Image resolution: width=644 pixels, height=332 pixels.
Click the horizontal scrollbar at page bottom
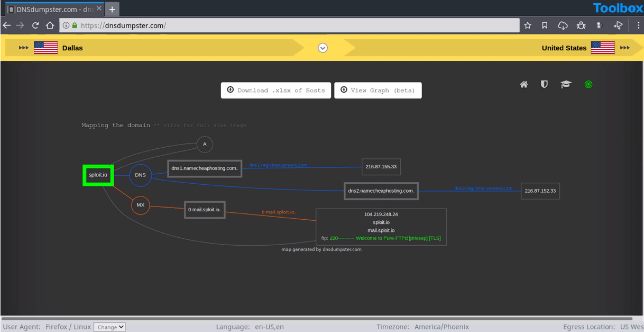click(317, 319)
